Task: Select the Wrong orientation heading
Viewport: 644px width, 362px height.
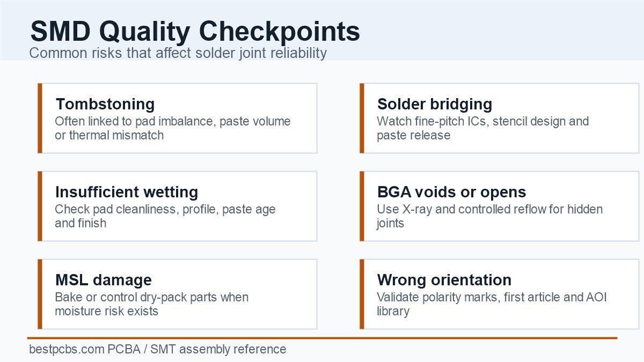Action: click(x=444, y=279)
